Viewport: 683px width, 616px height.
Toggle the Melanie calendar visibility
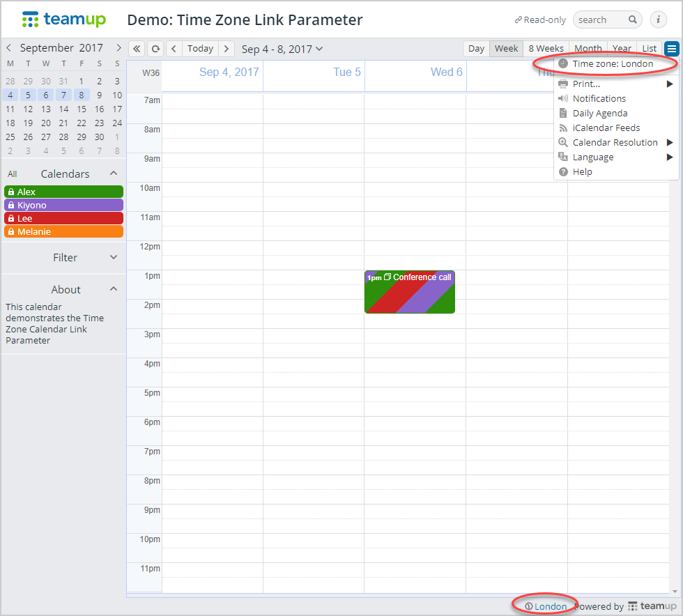pos(63,232)
